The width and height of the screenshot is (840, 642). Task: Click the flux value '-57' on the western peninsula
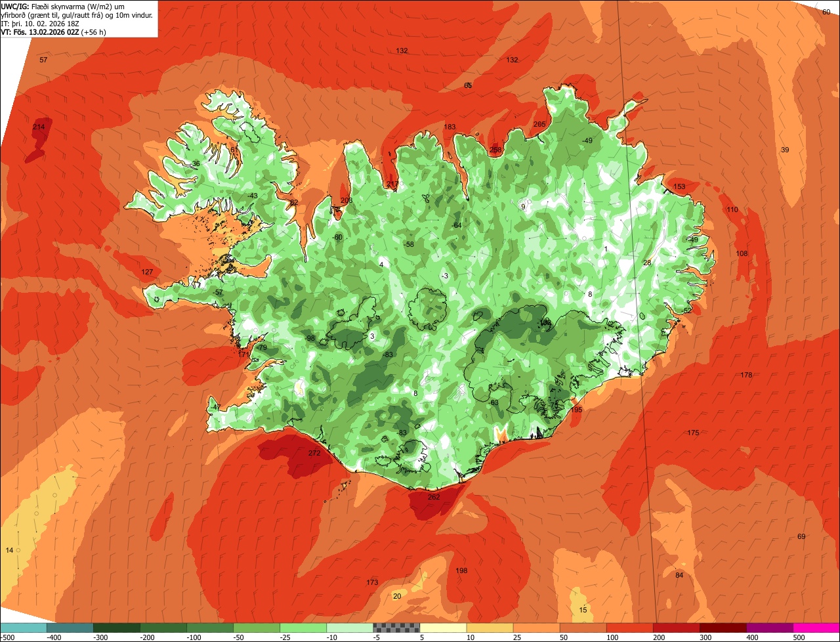click(219, 292)
